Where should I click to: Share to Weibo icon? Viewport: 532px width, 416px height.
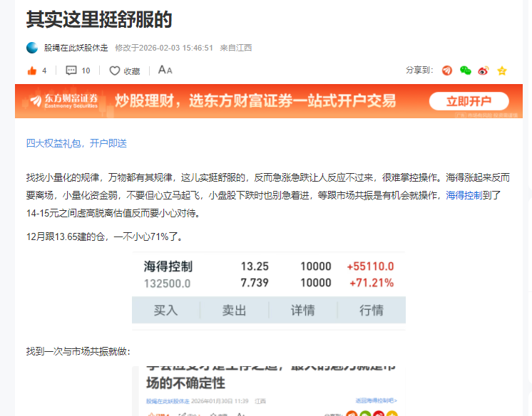[x=484, y=71]
